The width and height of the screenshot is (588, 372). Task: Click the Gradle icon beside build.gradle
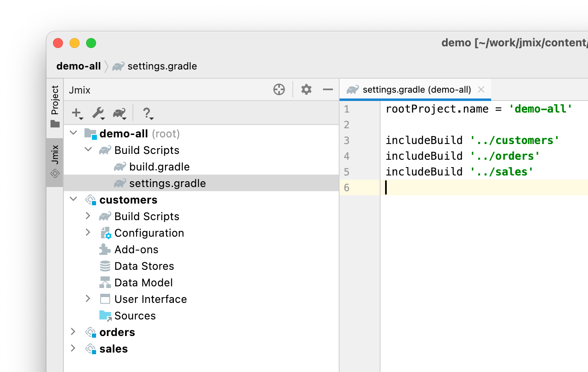pyautogui.click(x=120, y=167)
